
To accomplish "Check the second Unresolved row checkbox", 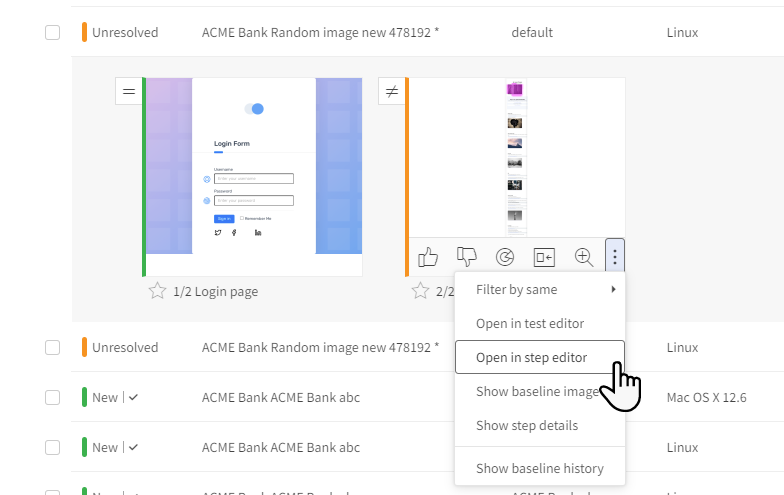I will (x=52, y=348).
